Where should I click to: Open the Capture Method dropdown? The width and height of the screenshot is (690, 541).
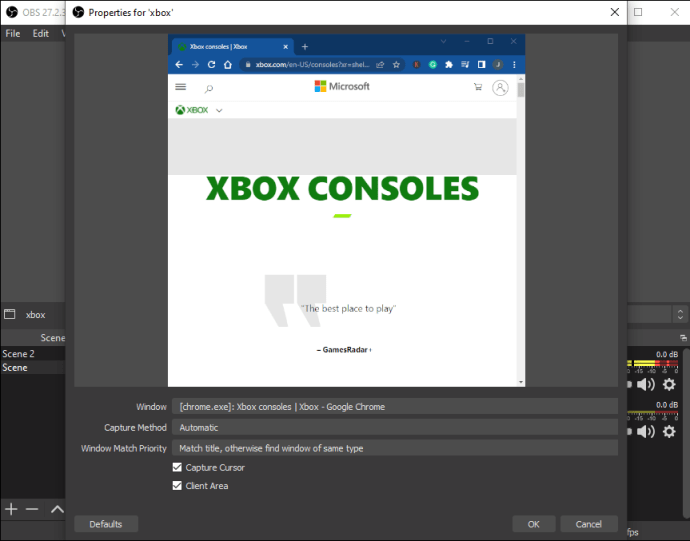pos(395,427)
